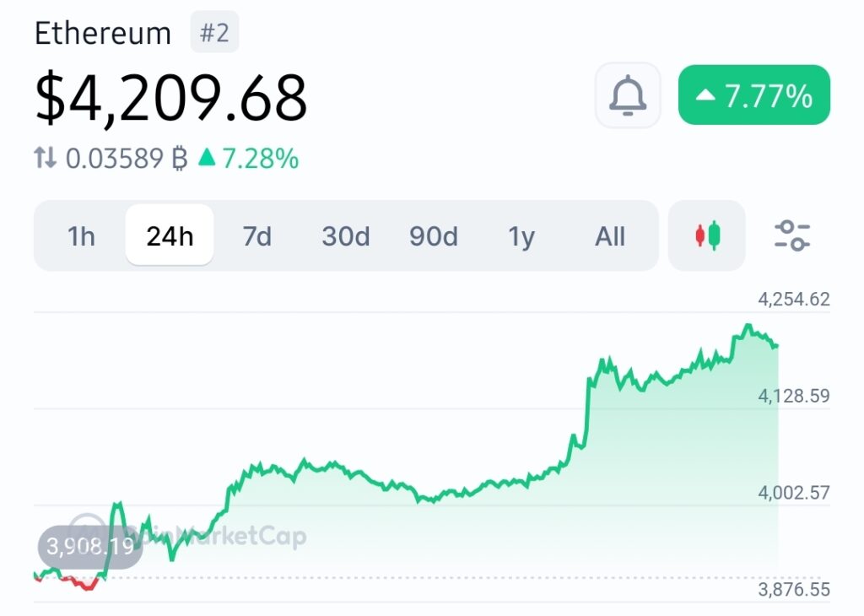Tap the CoinMarketCap watermark logo
This screenshot has width=864, height=616.
[x=188, y=534]
